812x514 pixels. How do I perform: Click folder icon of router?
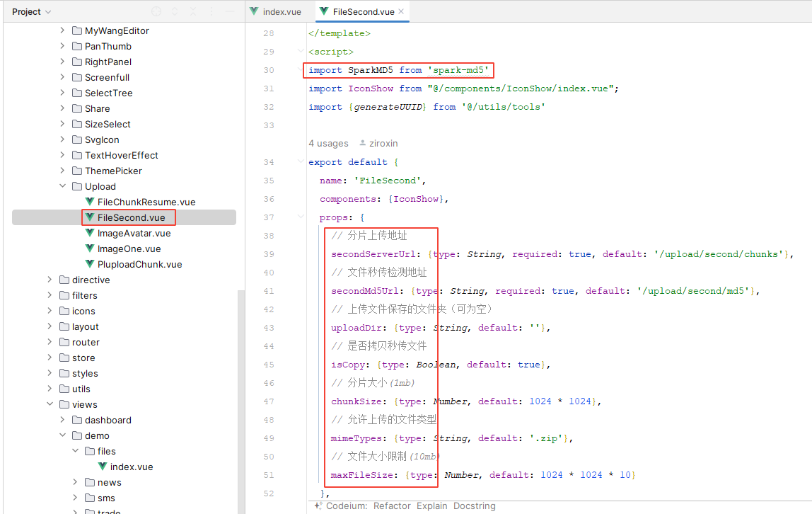point(64,342)
